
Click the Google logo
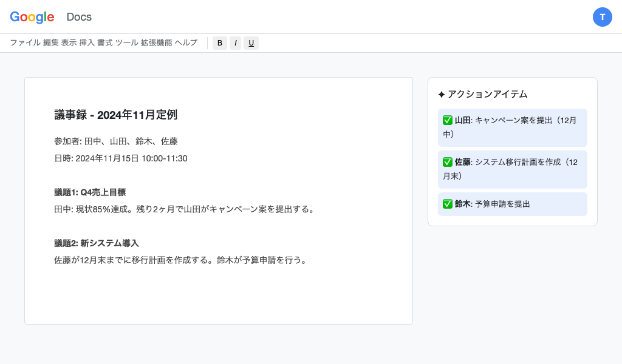coord(32,17)
